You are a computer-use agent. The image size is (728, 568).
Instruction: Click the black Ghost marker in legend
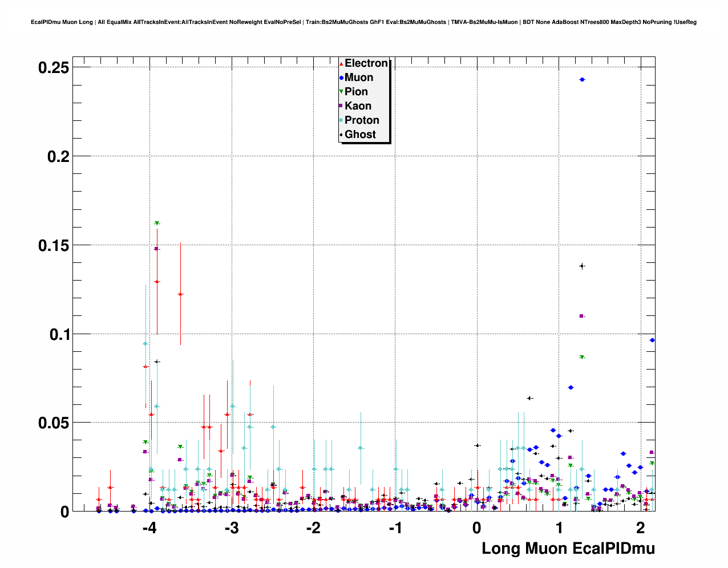click(x=341, y=135)
